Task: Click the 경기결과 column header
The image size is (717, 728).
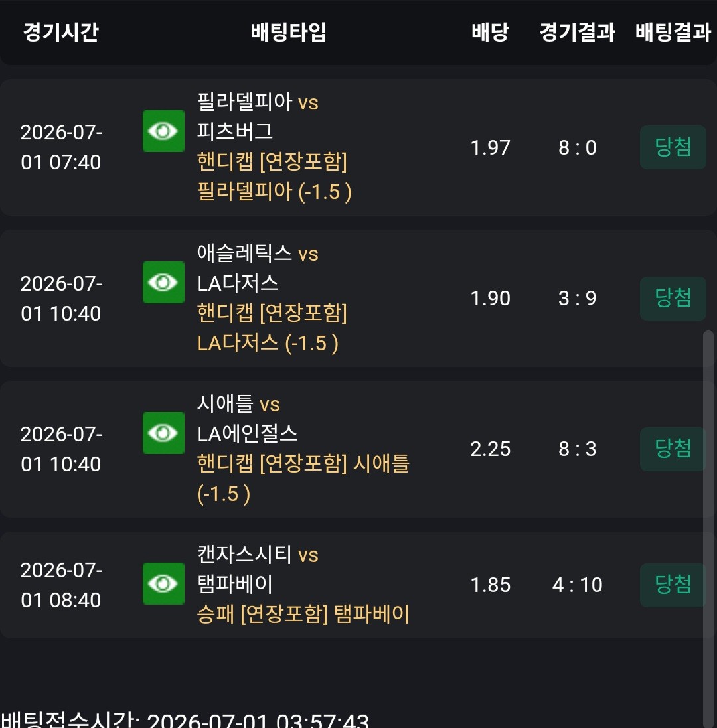Action: 577,32
